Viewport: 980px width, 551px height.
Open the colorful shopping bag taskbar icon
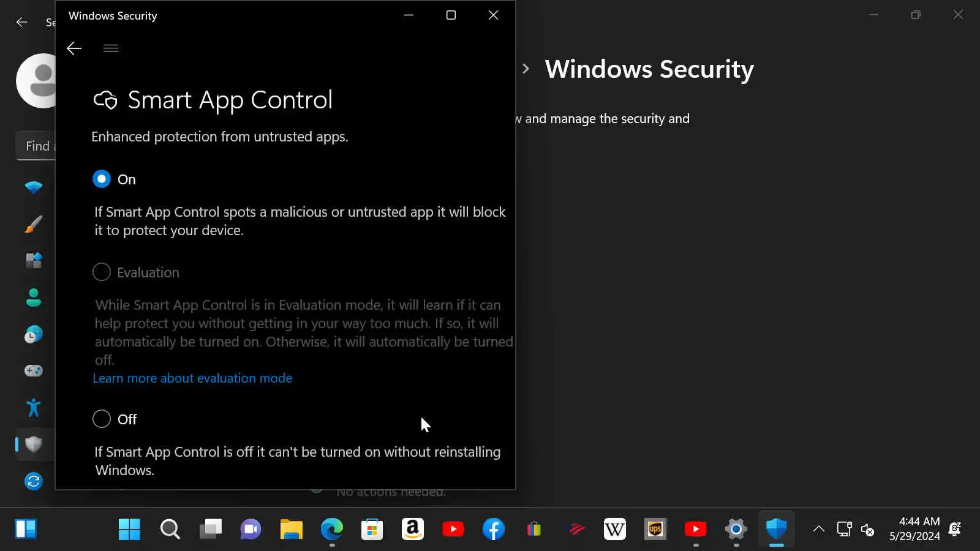(x=533, y=529)
